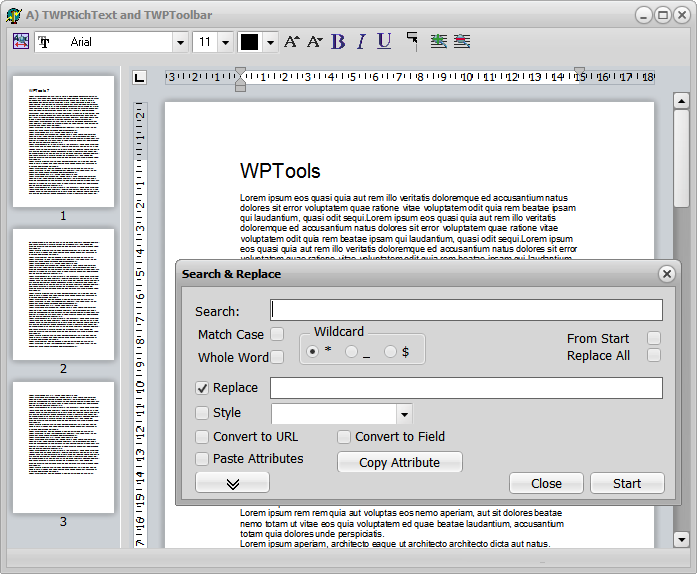The width and height of the screenshot is (697, 574).
Task: Apply Underline formatting from toolbar
Action: (x=384, y=41)
